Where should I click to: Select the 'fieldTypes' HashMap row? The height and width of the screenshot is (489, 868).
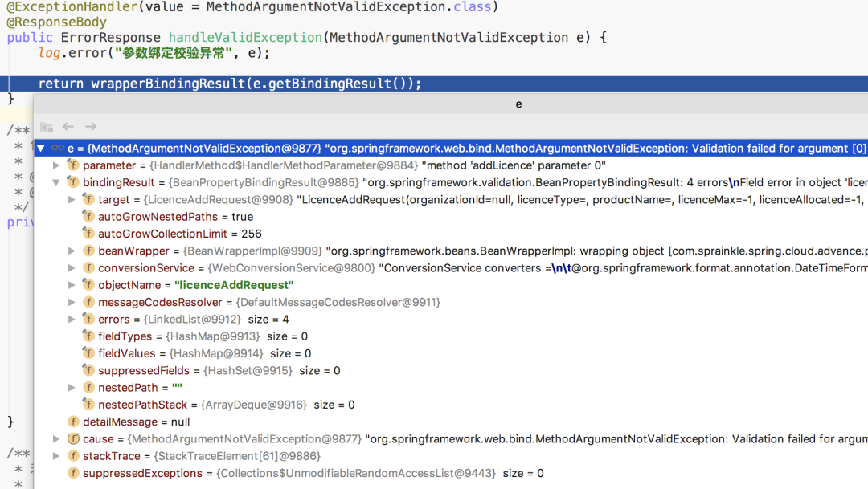[451, 336]
